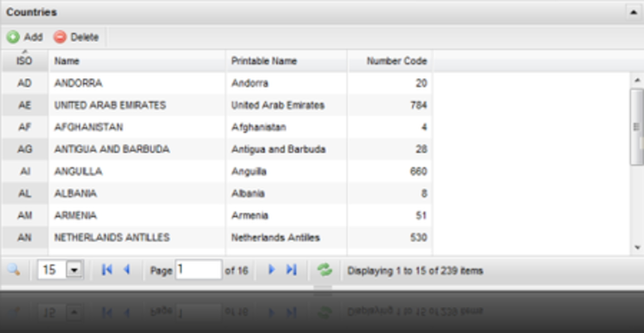Click the AL ISO cell
Viewport: 644px width, 333px height.
24,193
